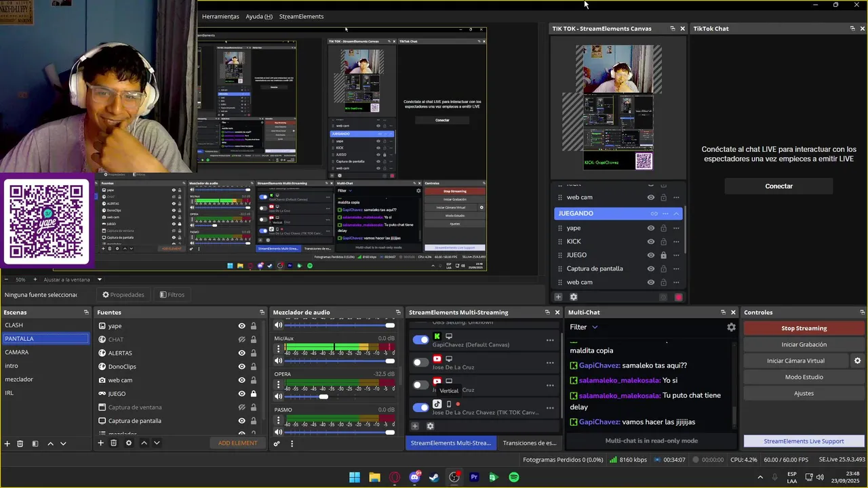Image resolution: width=868 pixels, height=488 pixels.
Task: Toggle GapiChavez Default Canvas stream switch
Action: [420, 340]
